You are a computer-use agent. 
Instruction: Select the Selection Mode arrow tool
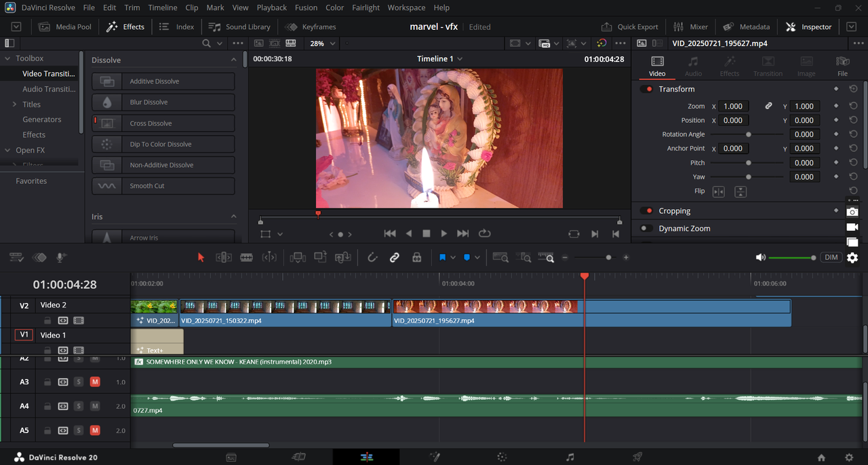(200, 257)
